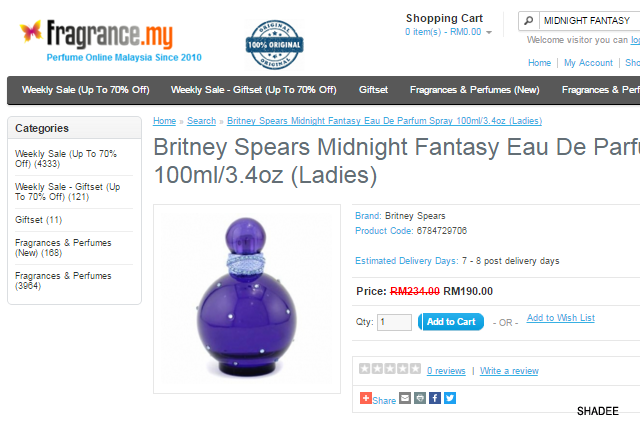Select Giftset (11) category in sidebar
The height and width of the screenshot is (427, 640).
pos(38,220)
